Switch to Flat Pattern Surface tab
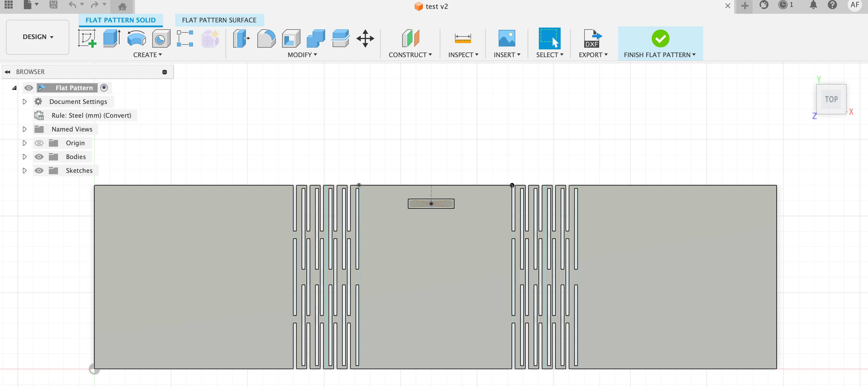 [219, 20]
